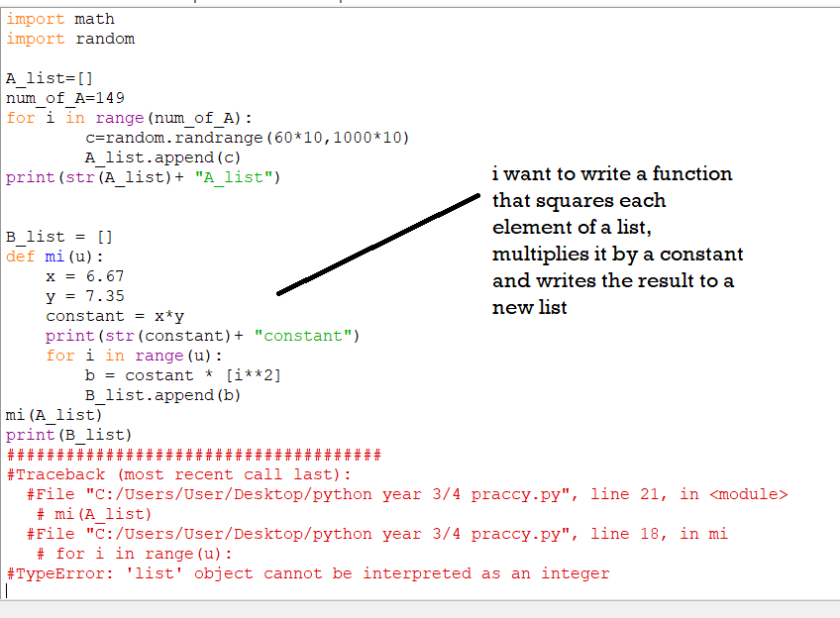
Task: Click the "import random" statement
Action: 67,38
